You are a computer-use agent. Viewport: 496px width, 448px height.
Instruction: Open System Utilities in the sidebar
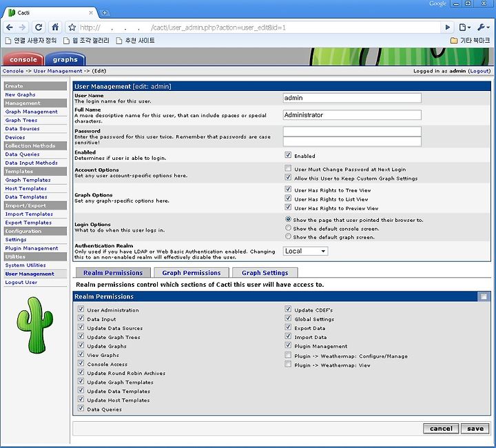(25, 265)
